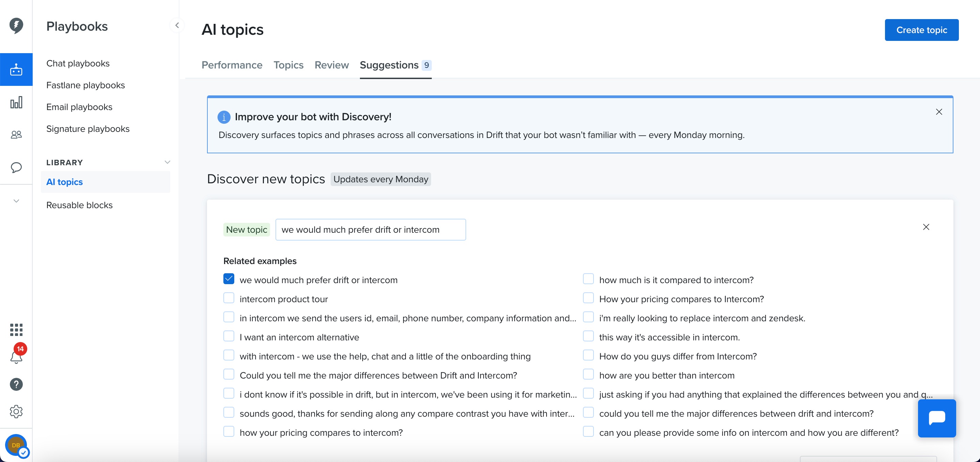Switch to the Performance tab
The height and width of the screenshot is (462, 980).
point(232,65)
